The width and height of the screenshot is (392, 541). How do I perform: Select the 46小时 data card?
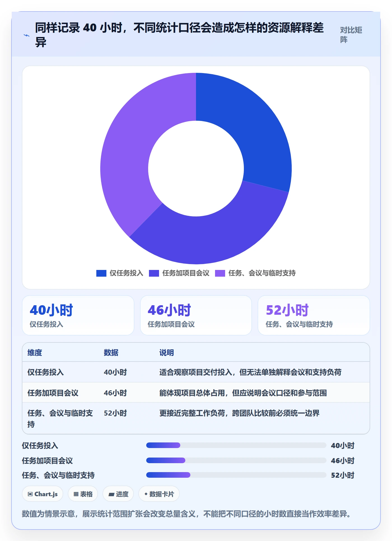196,315
